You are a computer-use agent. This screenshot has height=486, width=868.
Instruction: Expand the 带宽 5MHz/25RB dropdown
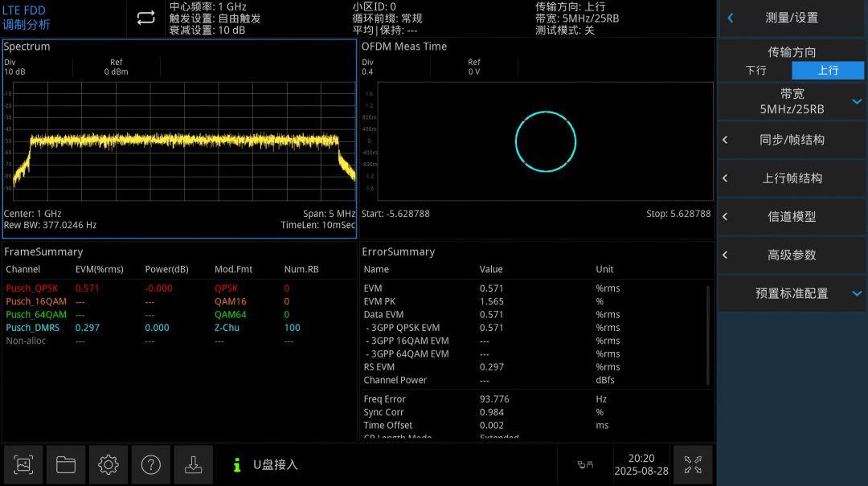coord(792,102)
